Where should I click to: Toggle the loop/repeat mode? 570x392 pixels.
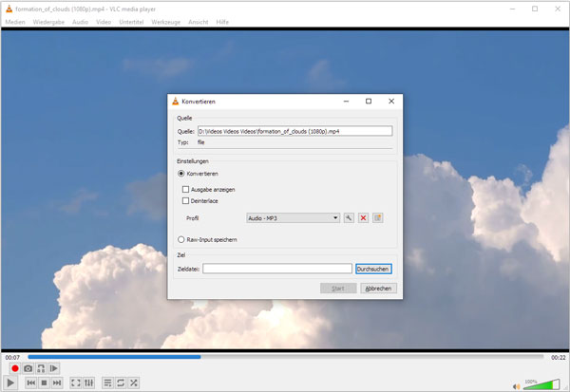(x=121, y=383)
